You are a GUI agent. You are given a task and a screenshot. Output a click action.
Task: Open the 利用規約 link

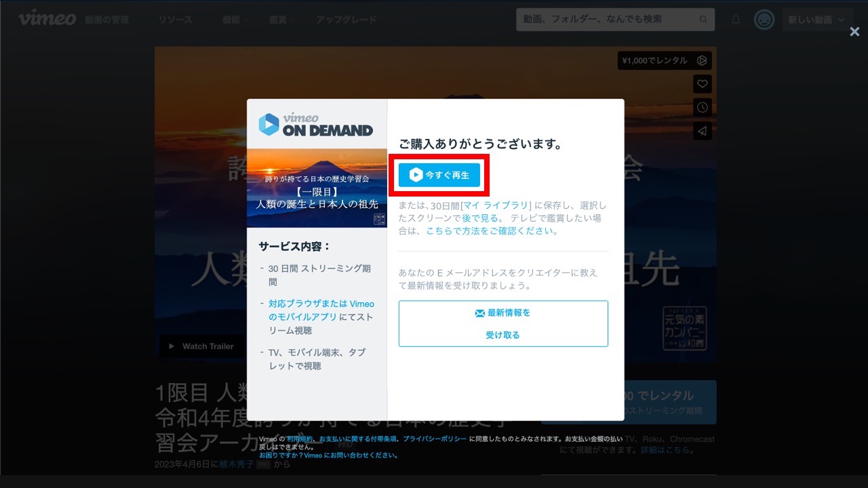coord(300,439)
